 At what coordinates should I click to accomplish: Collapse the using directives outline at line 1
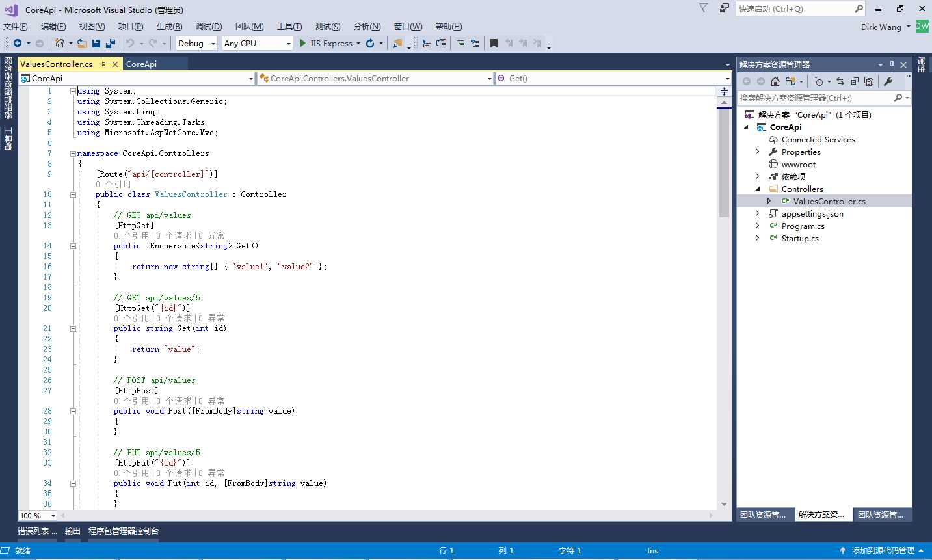[73, 91]
